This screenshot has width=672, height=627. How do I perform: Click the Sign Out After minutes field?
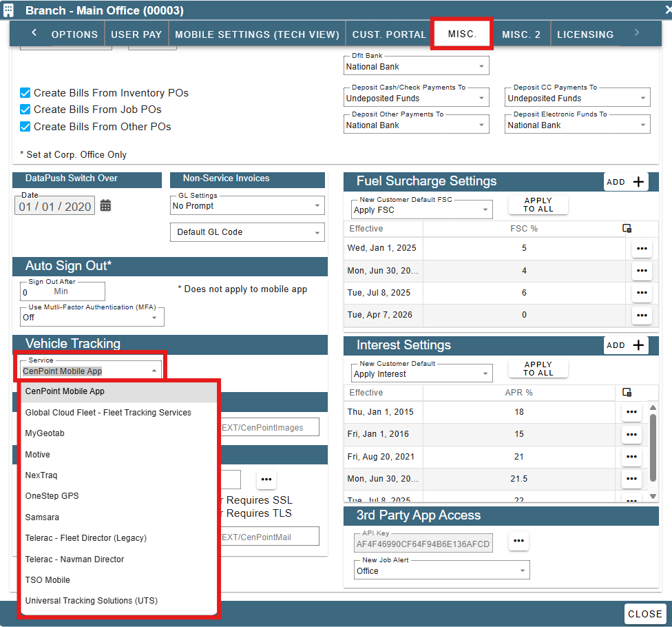coord(62,291)
